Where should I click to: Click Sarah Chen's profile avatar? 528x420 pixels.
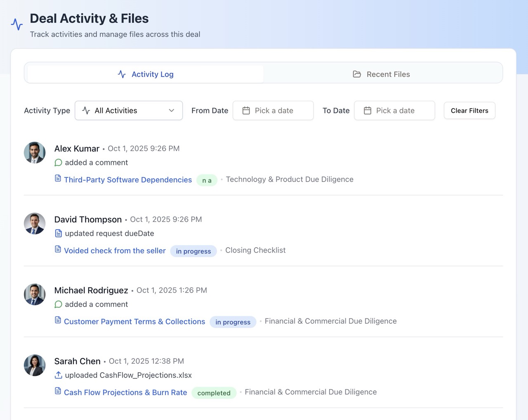(34, 365)
